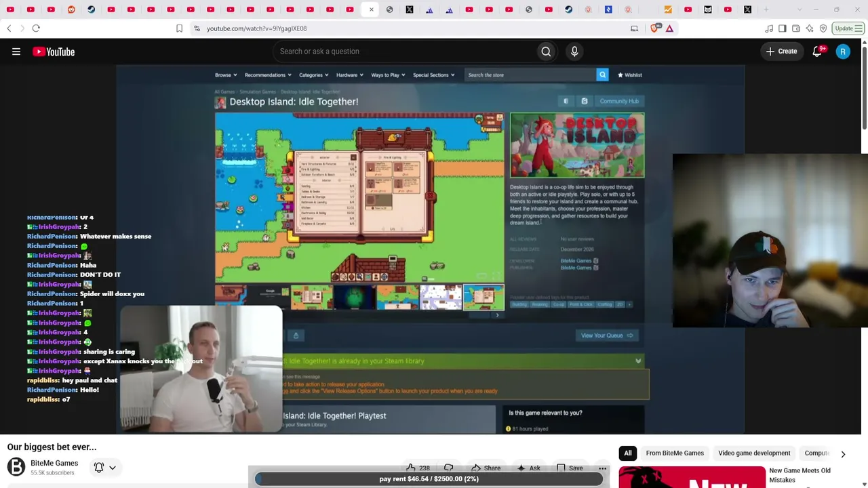Open the media playlist music icon

pyautogui.click(x=769, y=28)
